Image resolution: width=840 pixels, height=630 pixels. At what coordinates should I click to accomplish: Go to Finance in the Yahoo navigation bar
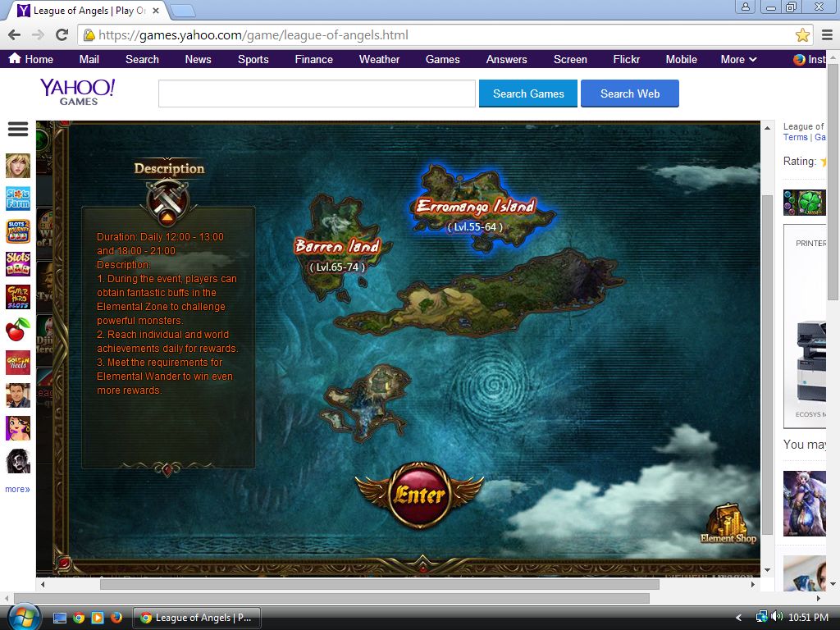click(313, 59)
